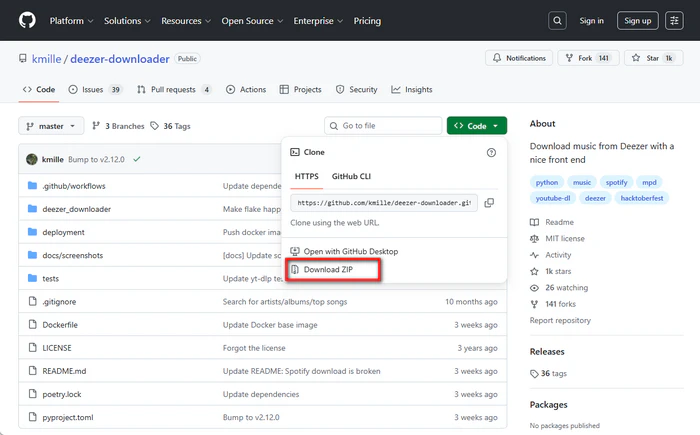Screen dimensions: 700x435
Task: Expand the Enterprise dropdown menu
Action: point(318,21)
